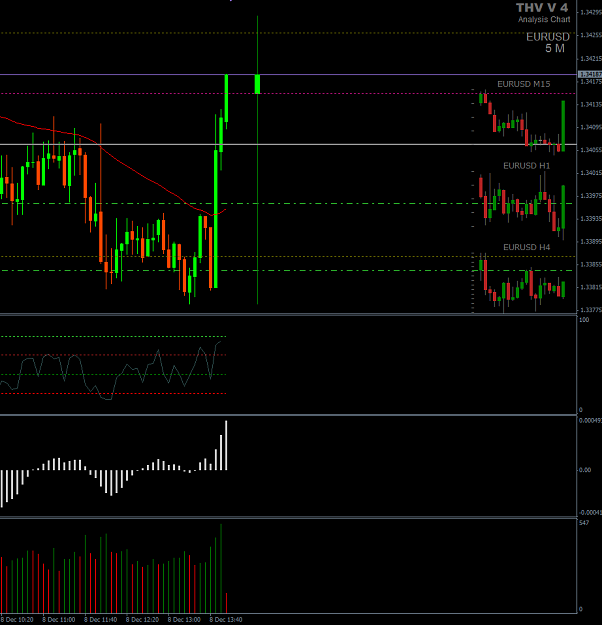Click the 8 Dec 12:20 time label

point(142,620)
